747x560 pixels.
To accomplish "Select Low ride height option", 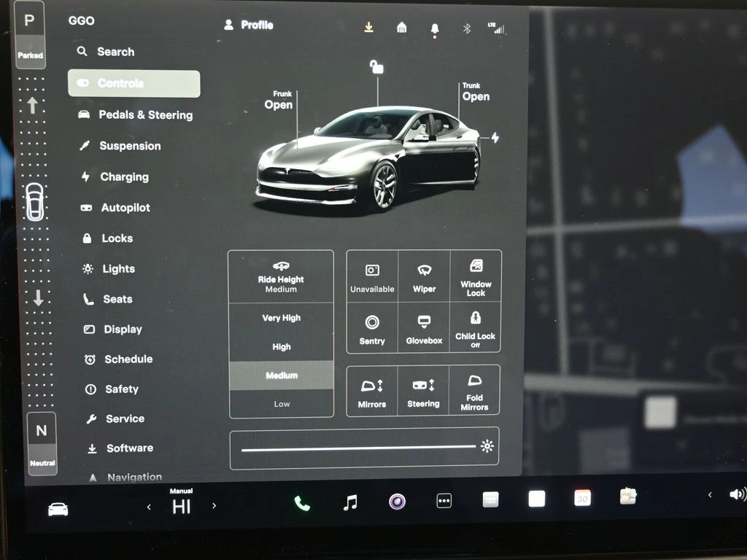I will pos(282,404).
